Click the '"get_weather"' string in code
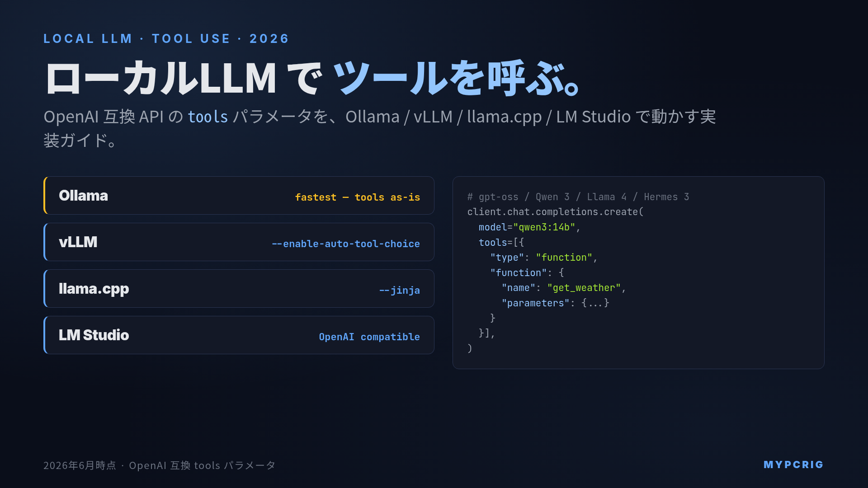The height and width of the screenshot is (488, 868). pyautogui.click(x=584, y=288)
